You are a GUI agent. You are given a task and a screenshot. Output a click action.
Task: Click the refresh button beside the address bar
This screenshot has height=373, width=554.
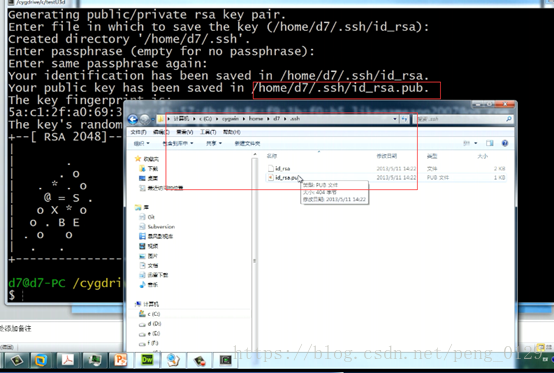click(404, 119)
